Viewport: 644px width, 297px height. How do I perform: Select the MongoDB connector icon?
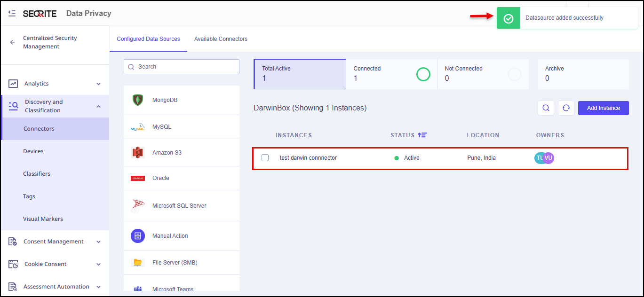138,100
